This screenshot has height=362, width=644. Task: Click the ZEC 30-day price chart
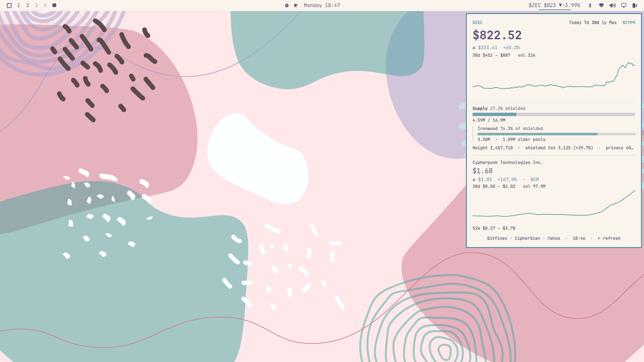pyautogui.click(x=554, y=76)
